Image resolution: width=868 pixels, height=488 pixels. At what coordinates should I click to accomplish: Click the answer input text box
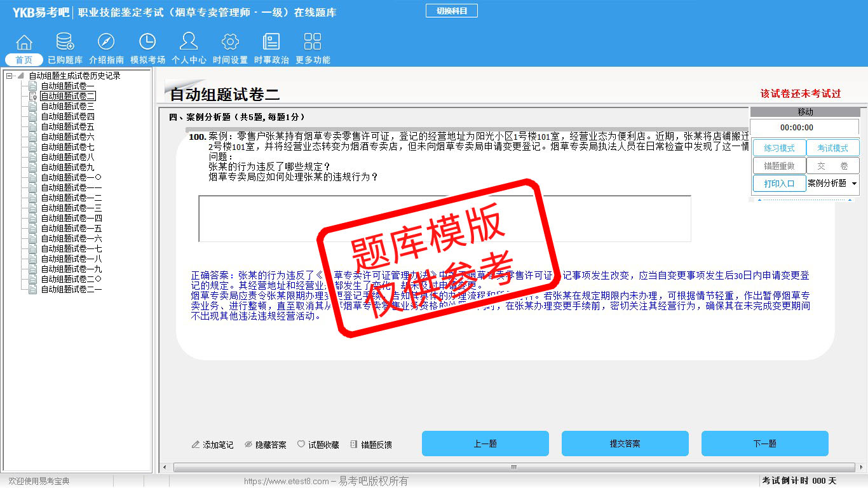tap(444, 219)
